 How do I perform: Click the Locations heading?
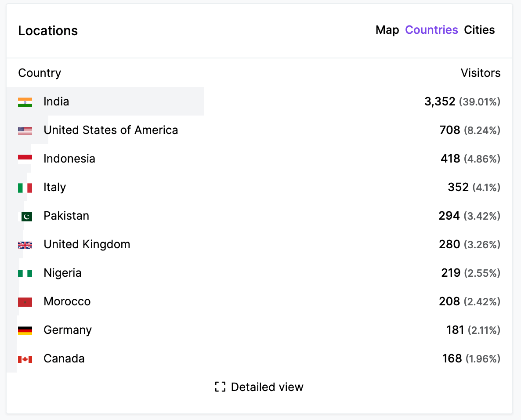click(48, 31)
